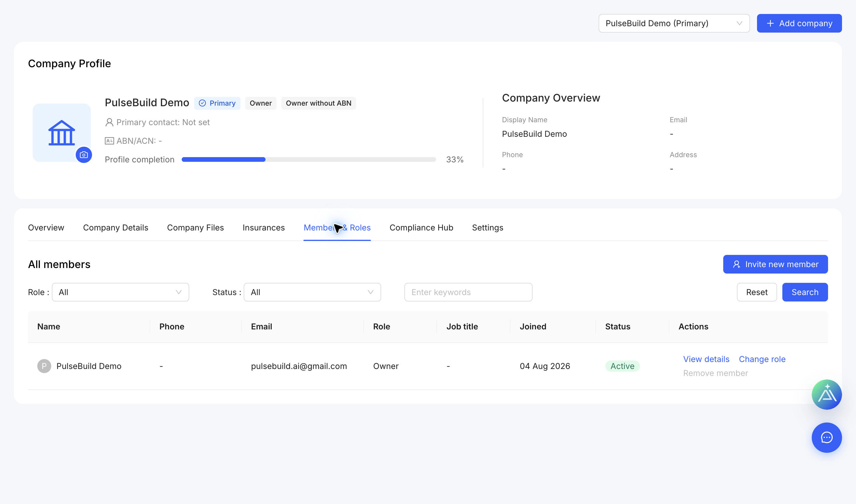Click the 04 Aug 2026 joined date
The width and height of the screenshot is (856, 504).
pyautogui.click(x=545, y=366)
